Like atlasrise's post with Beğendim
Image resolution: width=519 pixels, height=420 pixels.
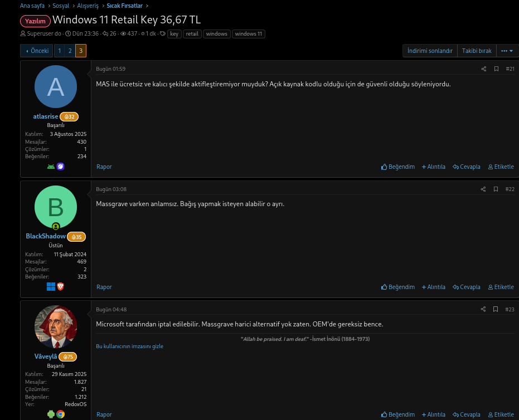(398, 167)
